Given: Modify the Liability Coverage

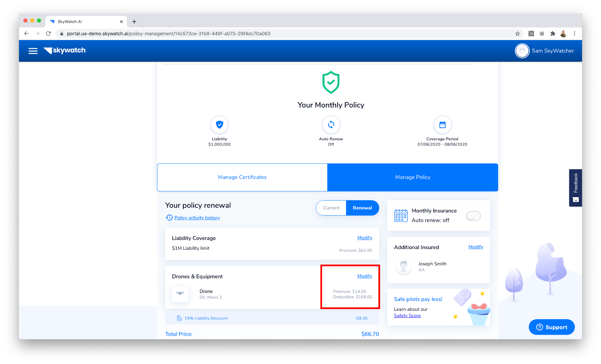Looking at the screenshot, I should (x=365, y=238).
